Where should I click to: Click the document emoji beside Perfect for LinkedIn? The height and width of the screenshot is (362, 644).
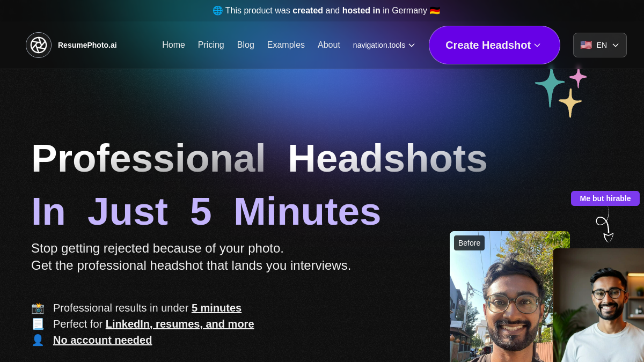pos(38,324)
